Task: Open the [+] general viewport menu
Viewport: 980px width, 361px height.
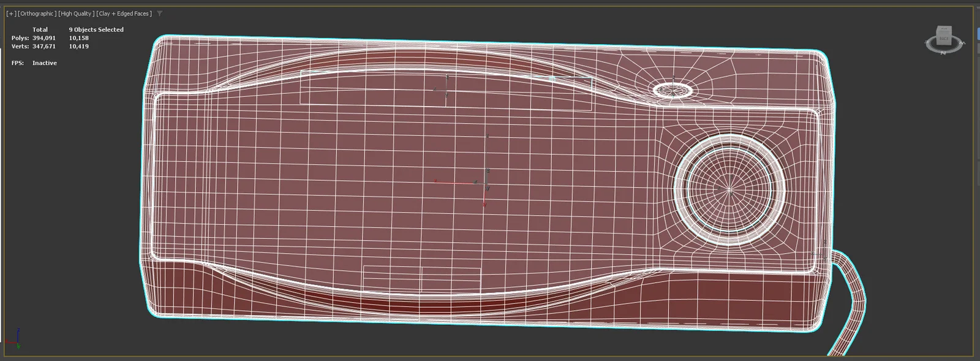Action: (11, 13)
